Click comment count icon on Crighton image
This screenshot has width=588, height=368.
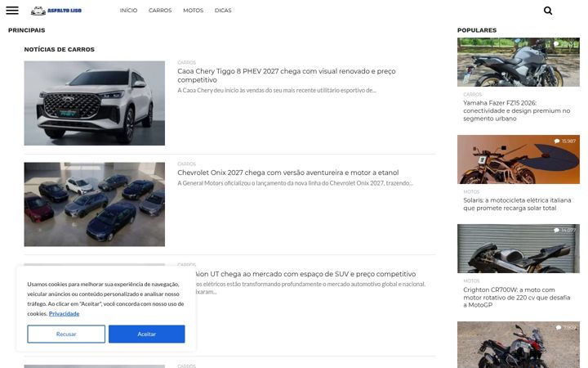click(x=556, y=230)
